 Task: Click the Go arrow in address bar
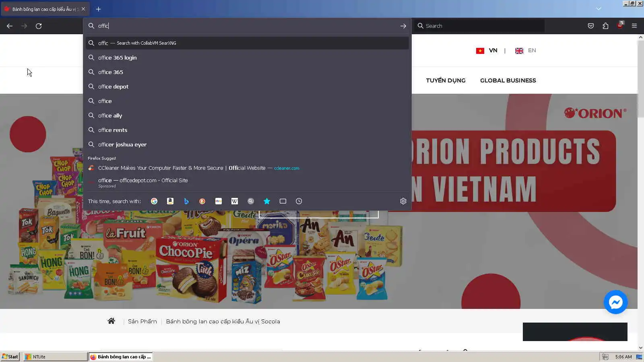click(403, 26)
